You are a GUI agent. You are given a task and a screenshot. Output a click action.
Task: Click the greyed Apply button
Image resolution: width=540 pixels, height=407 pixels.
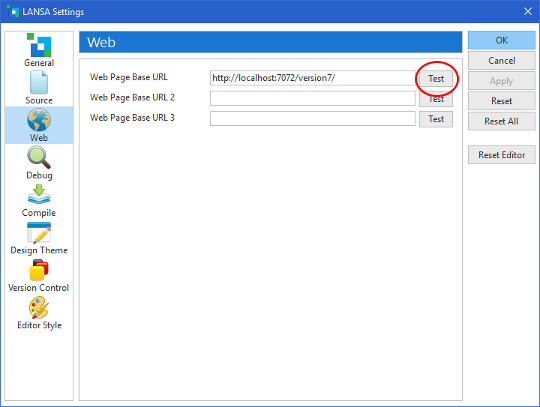point(501,81)
